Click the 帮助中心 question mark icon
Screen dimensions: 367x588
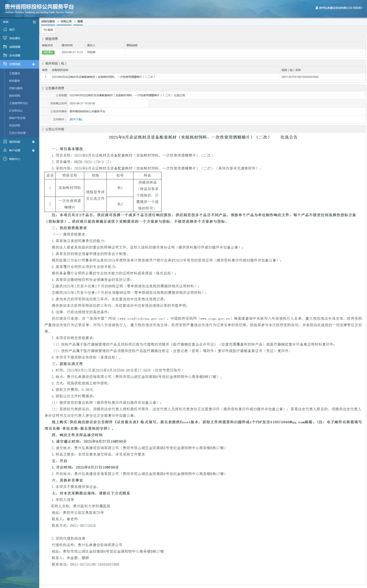[x=5, y=159]
